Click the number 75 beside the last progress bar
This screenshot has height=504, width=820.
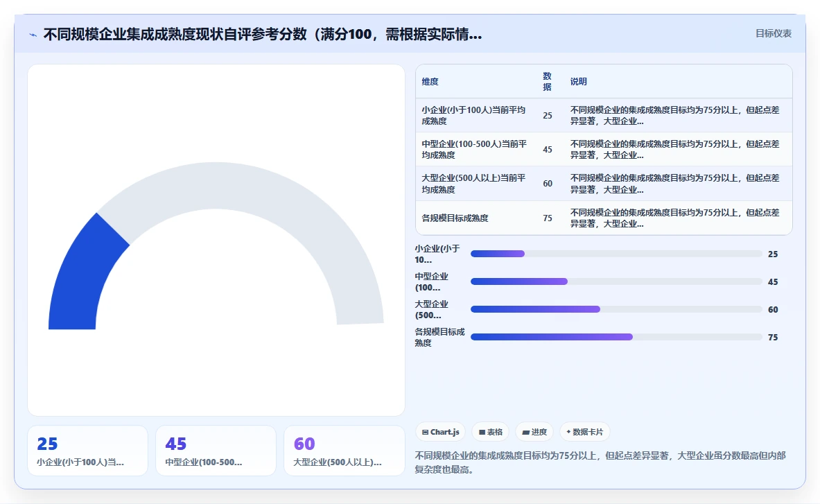(x=773, y=337)
